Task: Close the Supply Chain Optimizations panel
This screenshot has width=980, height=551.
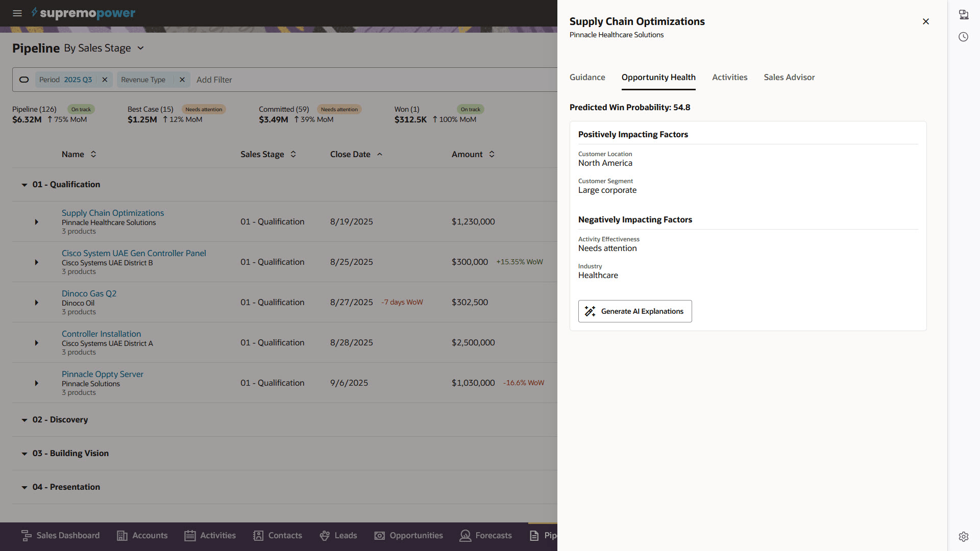Action: pos(925,21)
